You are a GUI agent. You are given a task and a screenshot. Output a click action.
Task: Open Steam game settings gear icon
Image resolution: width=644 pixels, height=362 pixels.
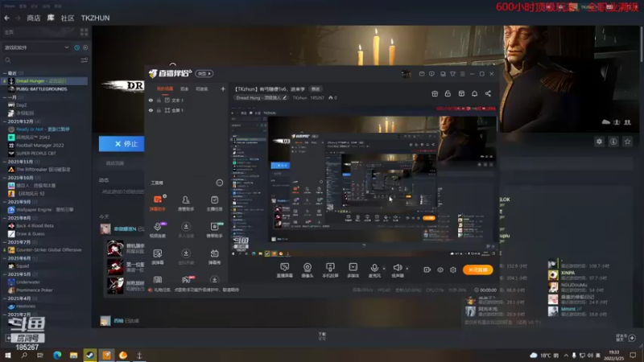599,142
